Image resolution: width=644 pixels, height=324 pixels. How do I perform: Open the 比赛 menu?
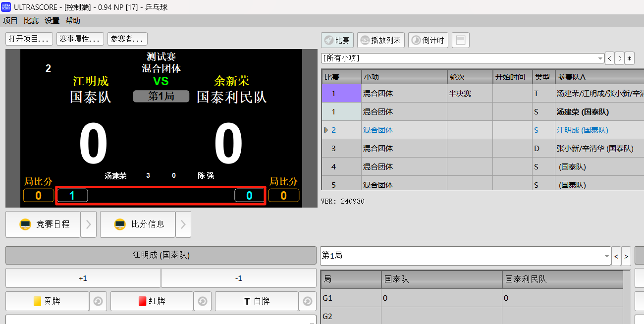tap(31, 20)
